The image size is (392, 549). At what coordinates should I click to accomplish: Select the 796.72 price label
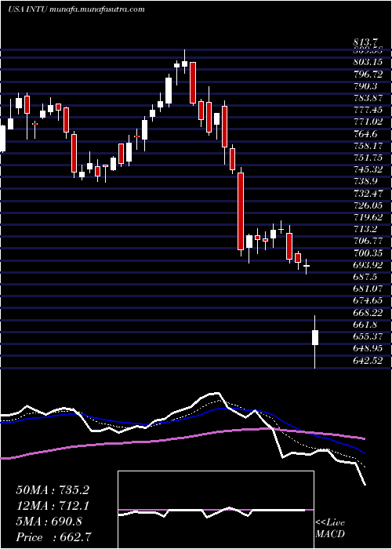point(369,75)
